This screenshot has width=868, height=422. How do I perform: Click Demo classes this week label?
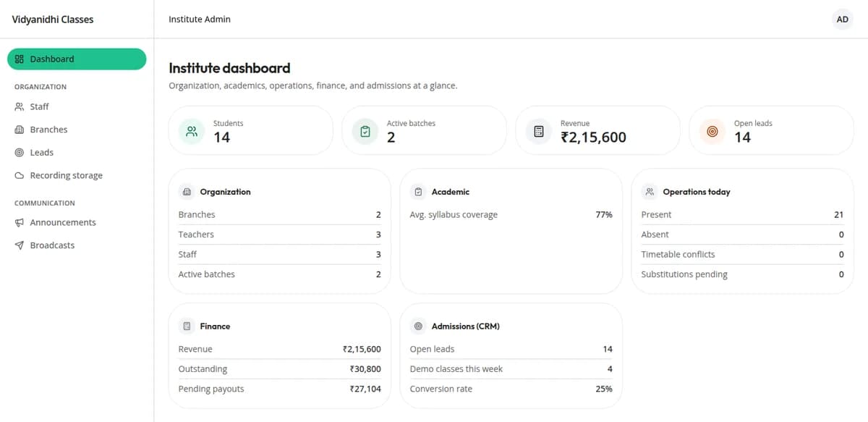point(456,369)
